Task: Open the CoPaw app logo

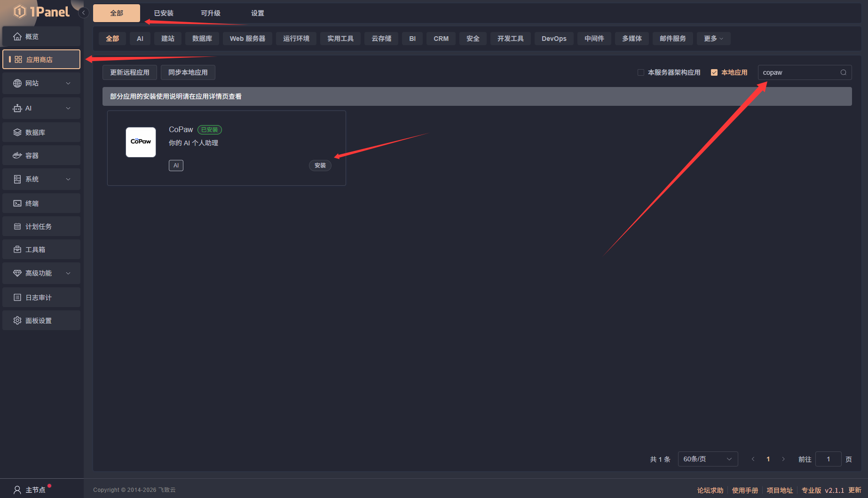Action: click(x=141, y=142)
